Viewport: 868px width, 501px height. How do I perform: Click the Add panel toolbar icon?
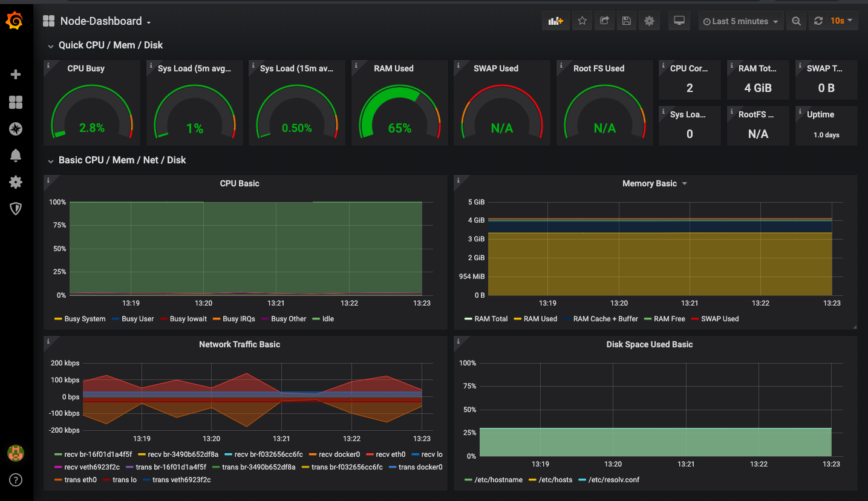(555, 21)
